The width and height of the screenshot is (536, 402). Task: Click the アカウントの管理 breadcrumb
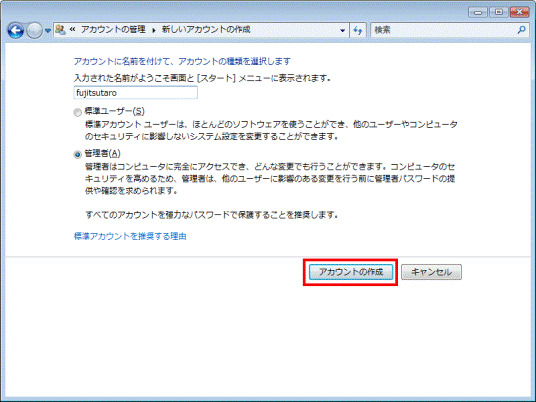pos(113,30)
